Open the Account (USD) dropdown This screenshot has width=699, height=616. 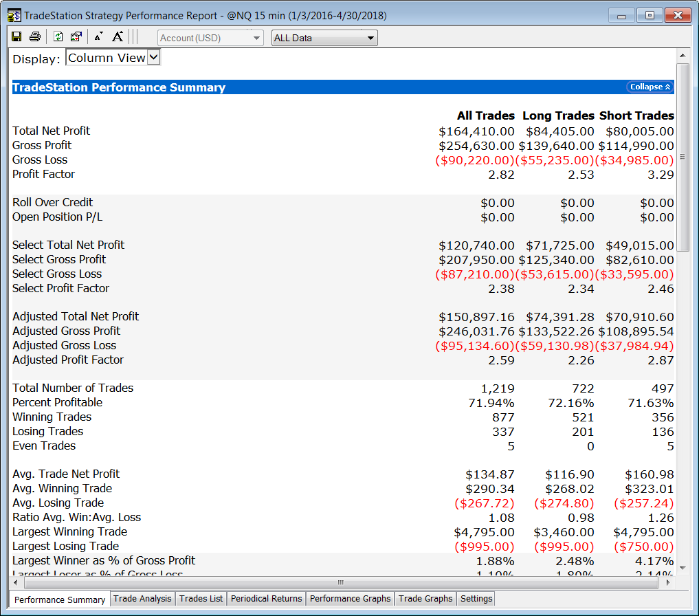tap(210, 38)
